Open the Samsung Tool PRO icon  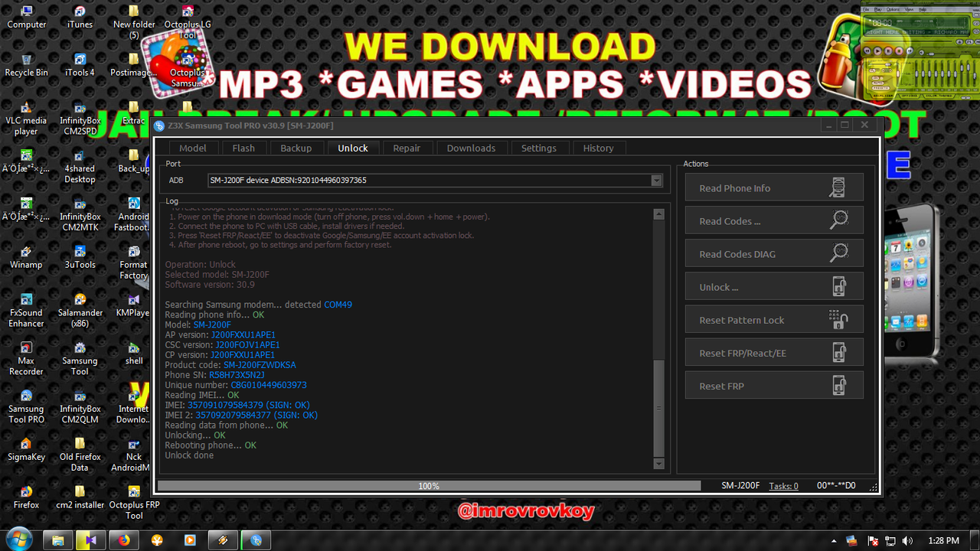click(26, 408)
